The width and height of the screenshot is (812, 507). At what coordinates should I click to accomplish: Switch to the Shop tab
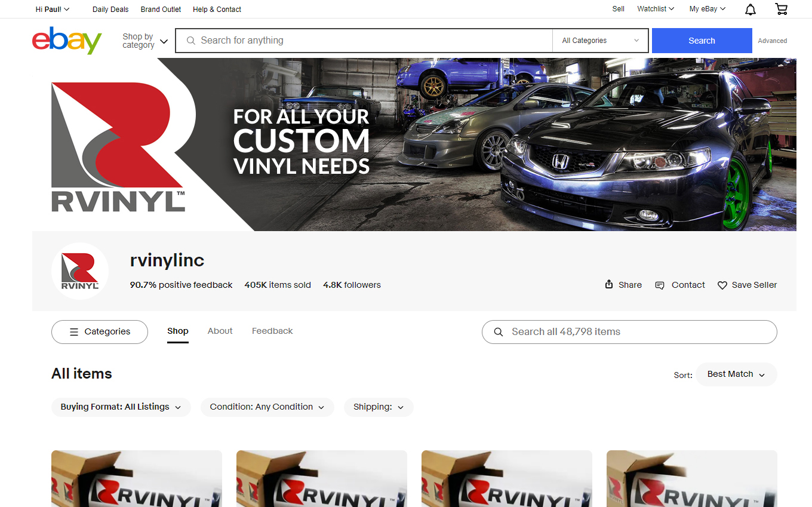tap(178, 331)
